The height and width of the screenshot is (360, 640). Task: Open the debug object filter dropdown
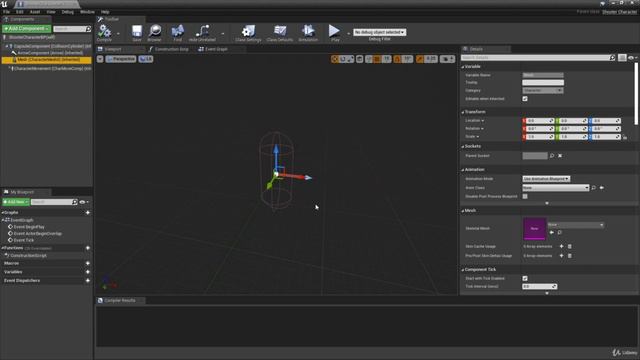(x=380, y=32)
